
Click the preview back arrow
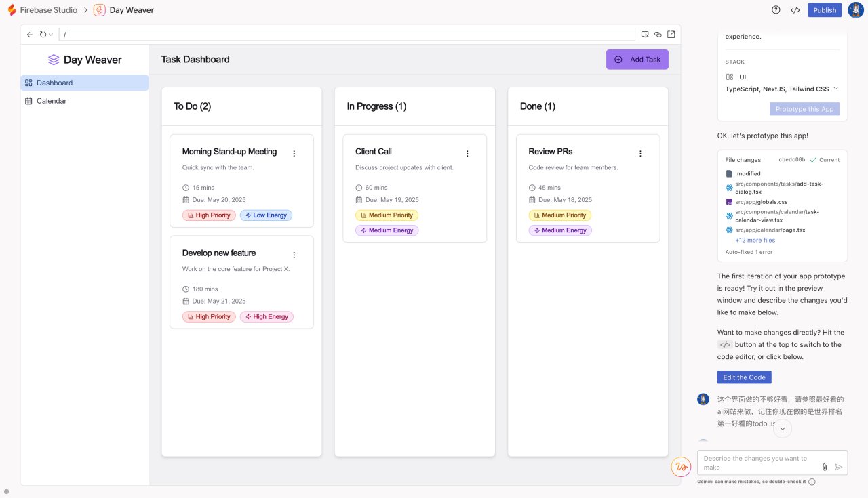(30, 34)
